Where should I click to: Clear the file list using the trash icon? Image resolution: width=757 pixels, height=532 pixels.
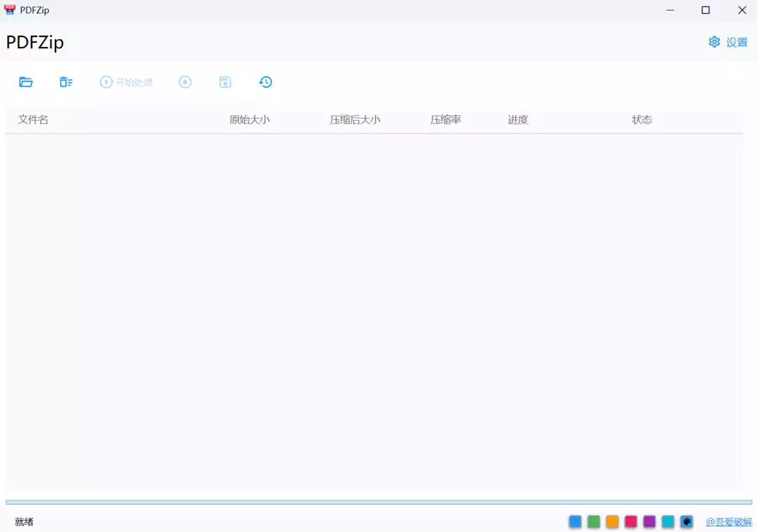[x=66, y=82]
